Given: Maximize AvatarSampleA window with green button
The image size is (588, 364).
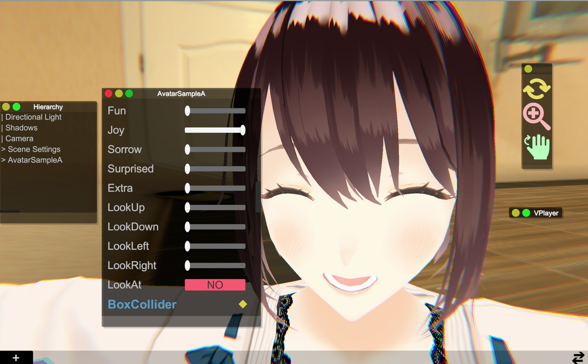Looking at the screenshot, I should (129, 94).
